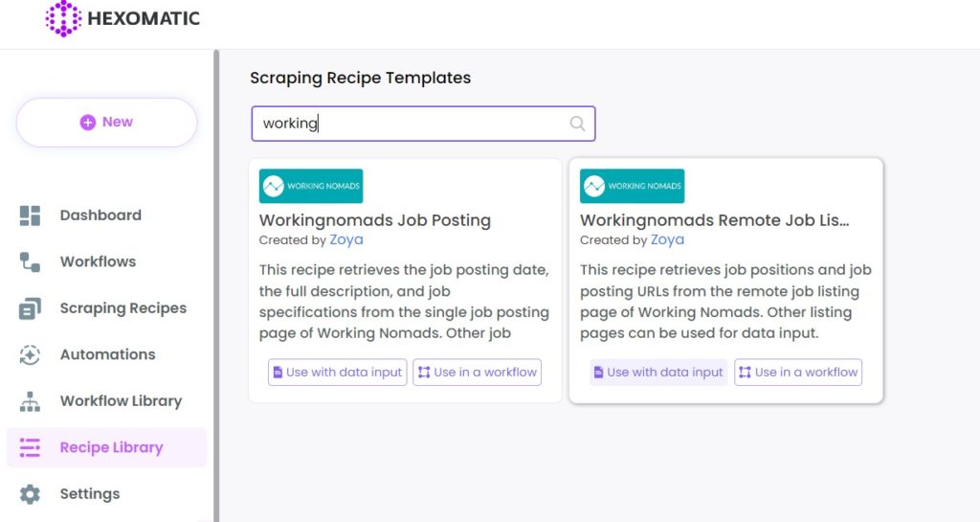The height and width of the screenshot is (522, 980).
Task: Click the Hexomatic logo icon
Action: (x=63, y=18)
